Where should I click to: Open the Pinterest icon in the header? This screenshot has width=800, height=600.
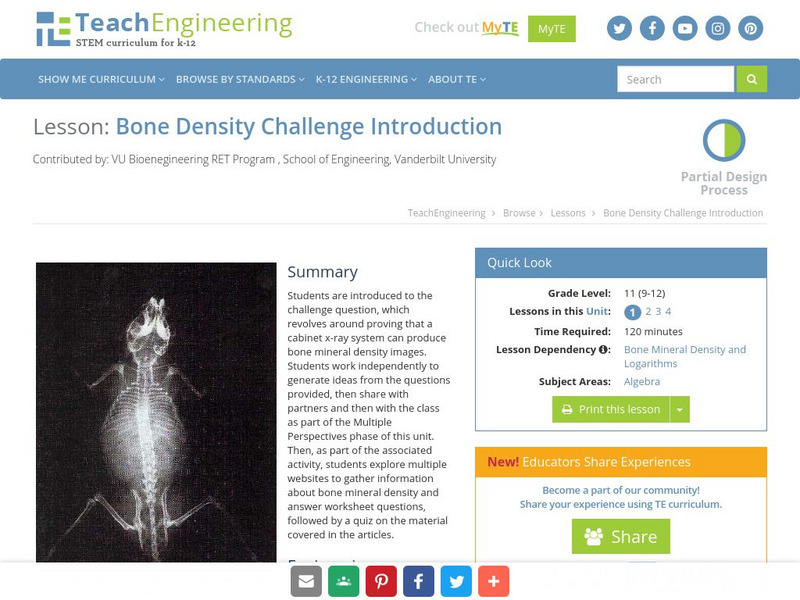(749, 29)
